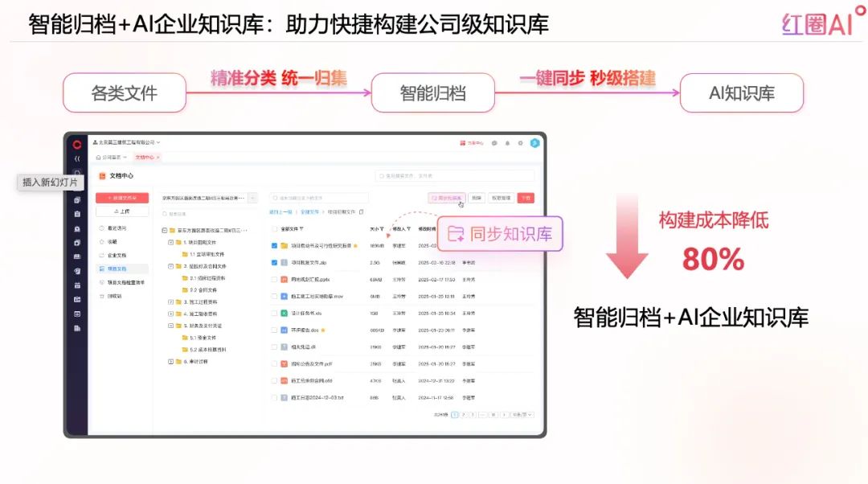Click the 删除 button in file toolbar

point(477,197)
